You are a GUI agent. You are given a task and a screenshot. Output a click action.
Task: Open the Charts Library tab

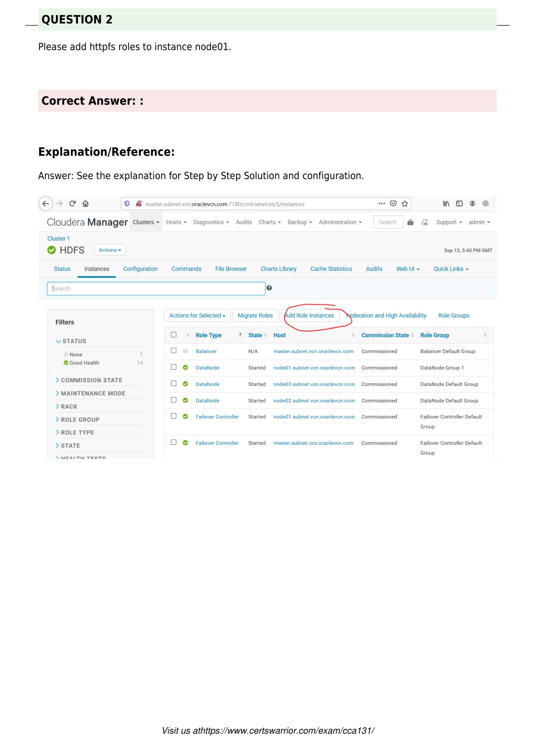pyautogui.click(x=278, y=269)
